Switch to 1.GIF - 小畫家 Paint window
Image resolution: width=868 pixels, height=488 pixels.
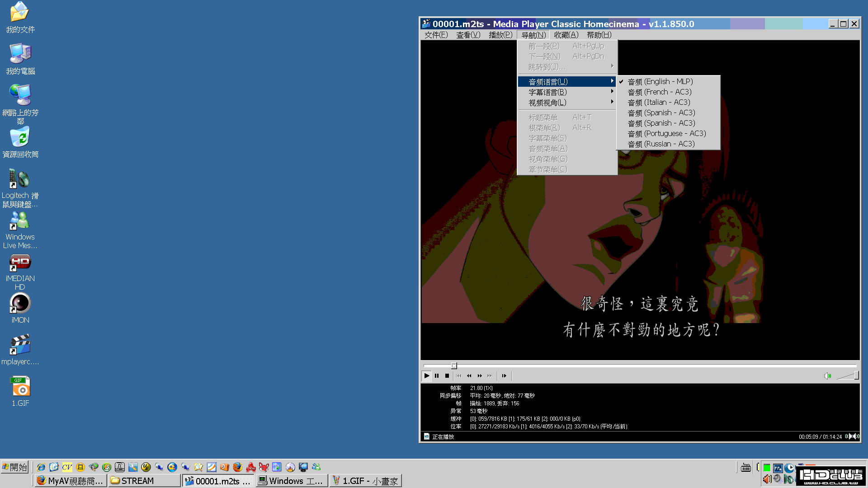tap(365, 481)
